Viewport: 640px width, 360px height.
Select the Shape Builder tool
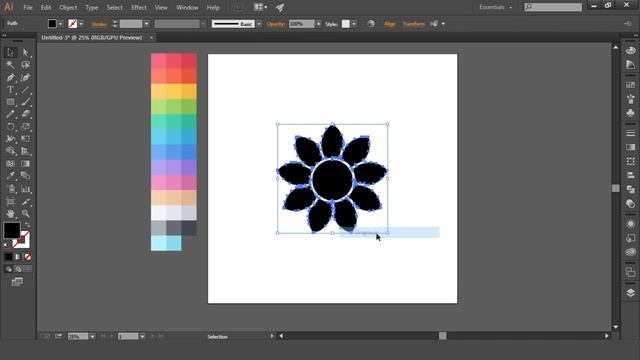click(11, 151)
